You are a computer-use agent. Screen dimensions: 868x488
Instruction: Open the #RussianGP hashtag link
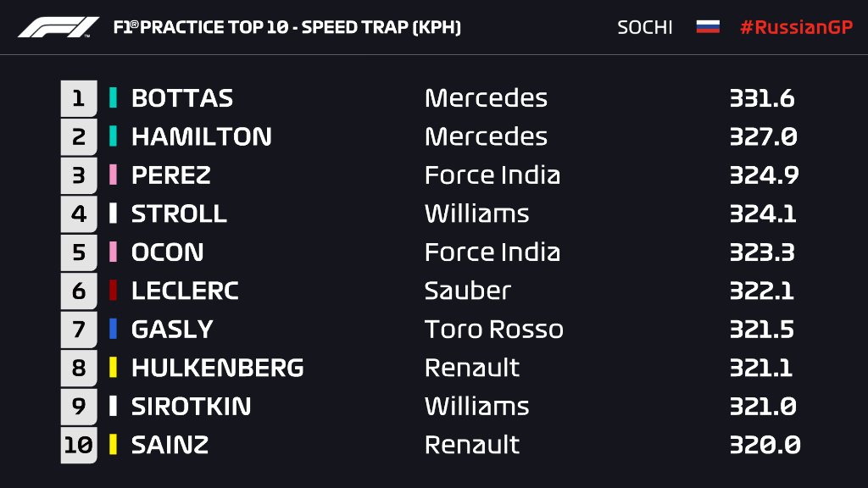(x=795, y=27)
